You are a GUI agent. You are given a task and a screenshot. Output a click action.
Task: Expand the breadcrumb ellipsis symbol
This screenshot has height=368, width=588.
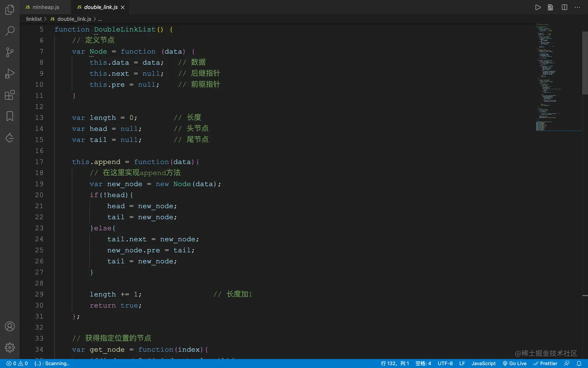pos(100,19)
